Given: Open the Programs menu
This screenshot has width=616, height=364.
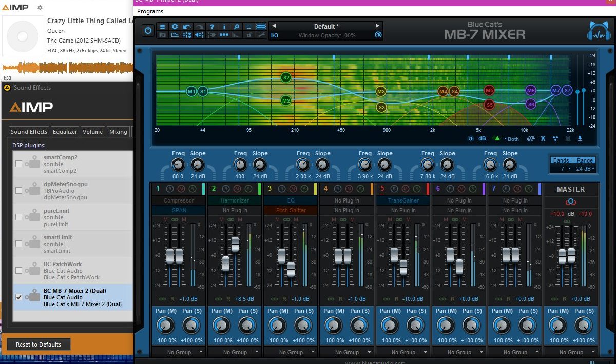Looking at the screenshot, I should coord(150,11).
